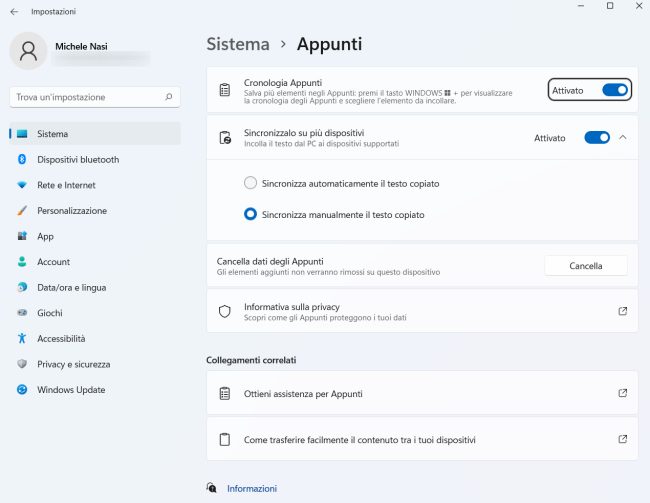Open external link for Informativa sulla privacy
Screen dimensions: 650x503
tap(622, 311)
